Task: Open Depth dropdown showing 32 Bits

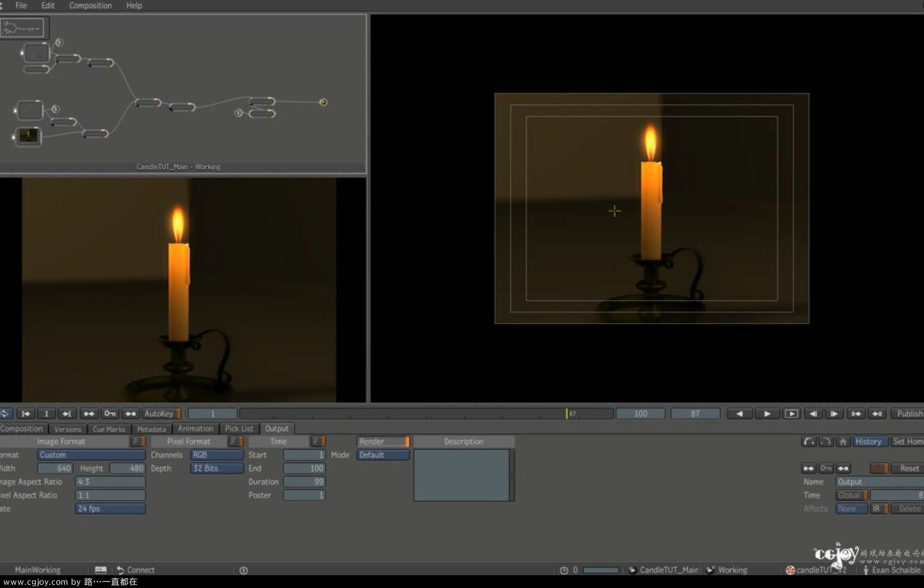Action: [216, 468]
